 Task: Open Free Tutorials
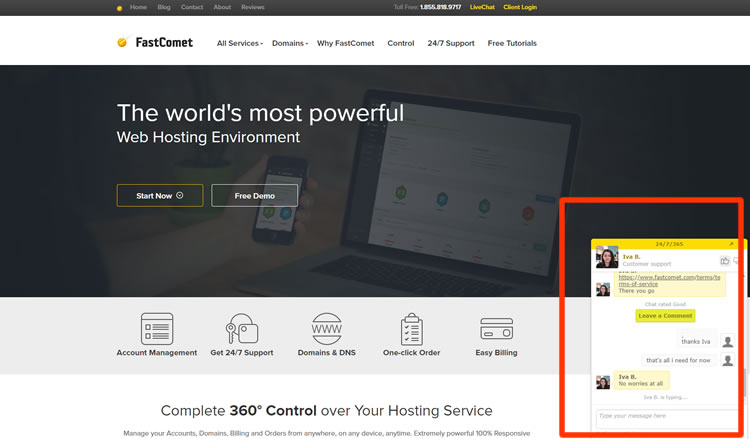tap(512, 43)
